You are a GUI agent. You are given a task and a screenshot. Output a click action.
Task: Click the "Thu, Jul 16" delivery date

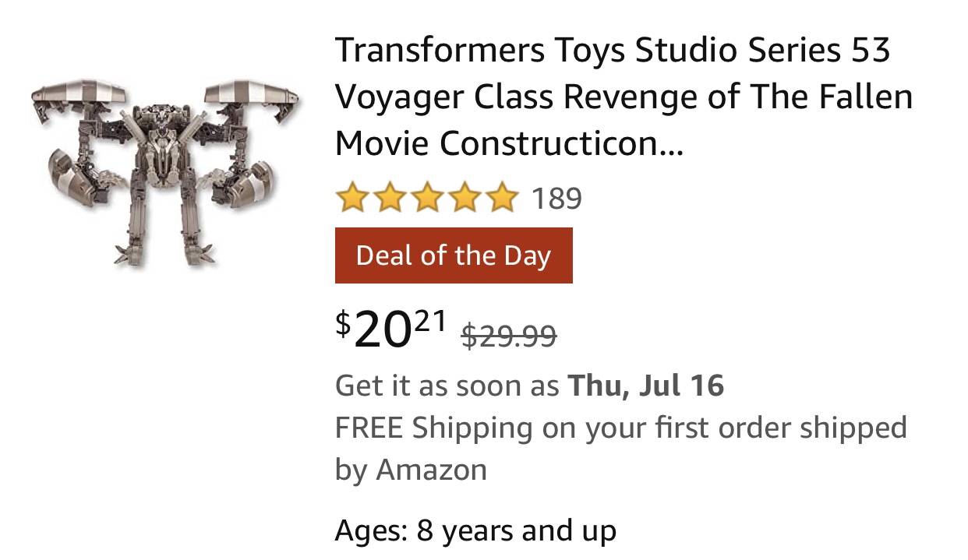pyautogui.click(x=646, y=386)
